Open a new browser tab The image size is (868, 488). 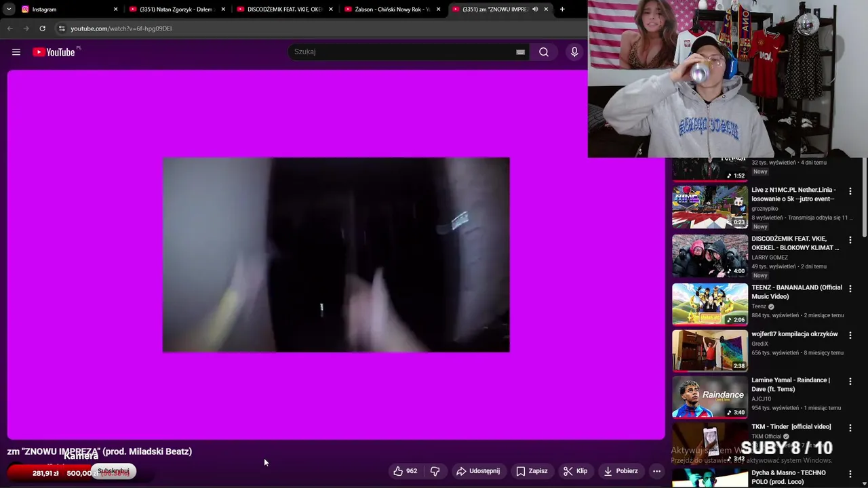[562, 9]
